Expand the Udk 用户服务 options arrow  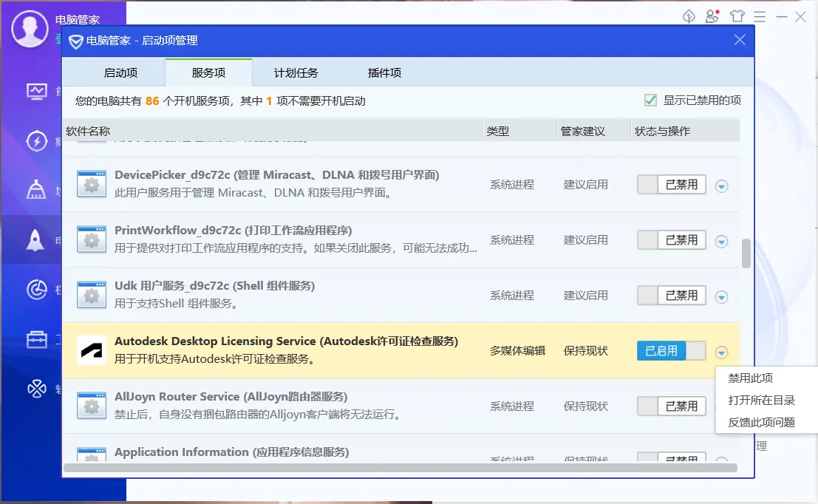coord(721,297)
